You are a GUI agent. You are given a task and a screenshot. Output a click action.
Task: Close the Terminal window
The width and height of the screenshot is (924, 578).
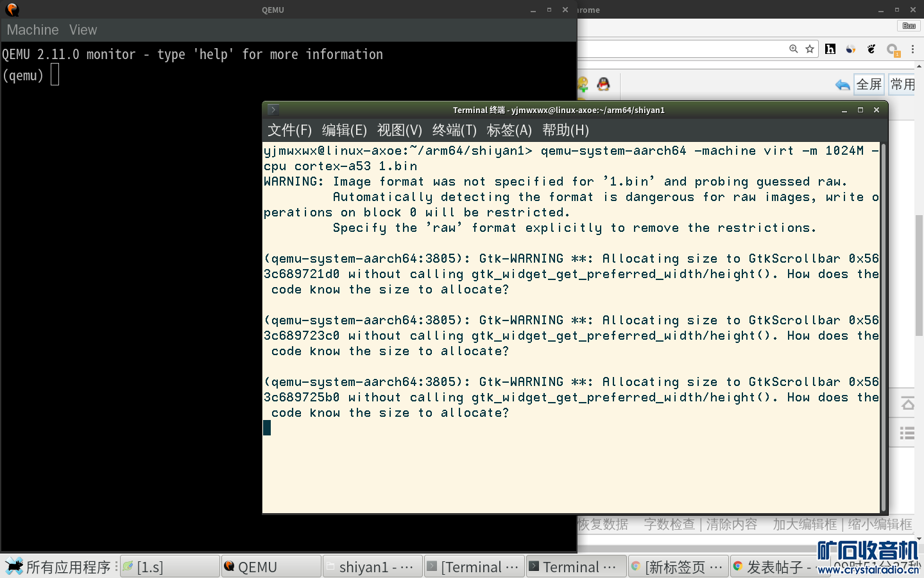point(877,110)
